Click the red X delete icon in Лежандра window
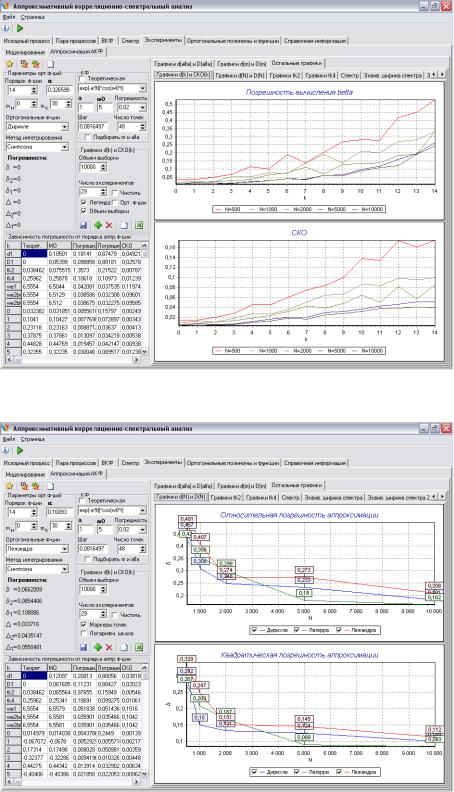 click(109, 647)
